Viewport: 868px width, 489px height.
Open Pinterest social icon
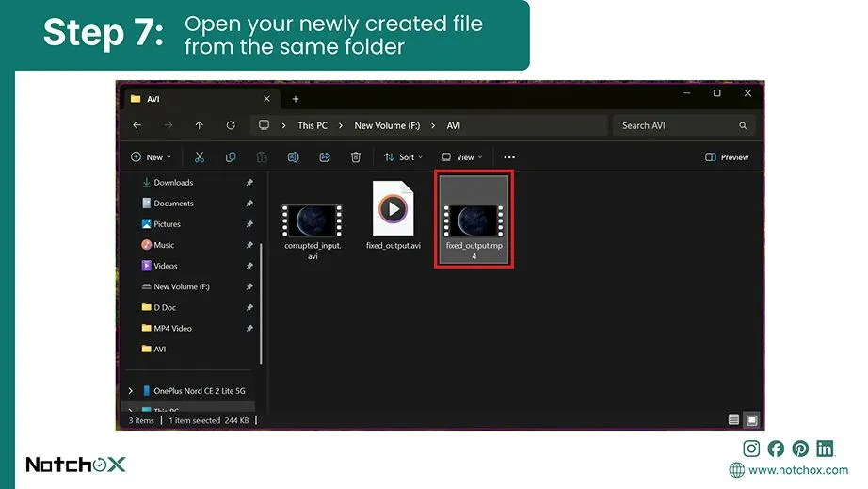pos(800,448)
